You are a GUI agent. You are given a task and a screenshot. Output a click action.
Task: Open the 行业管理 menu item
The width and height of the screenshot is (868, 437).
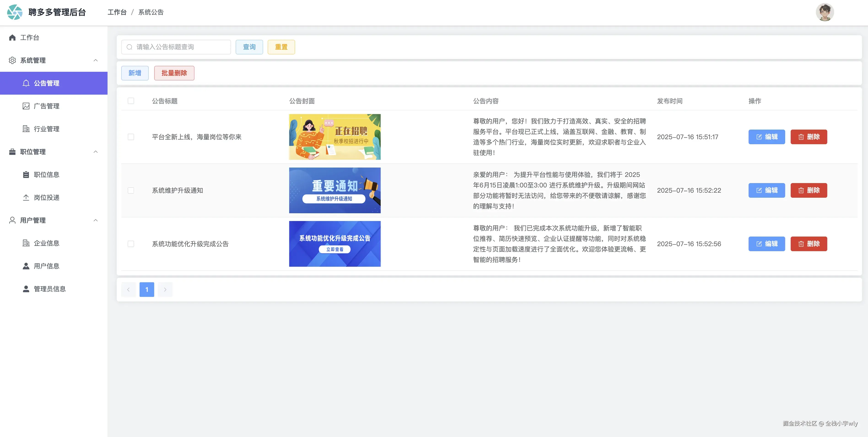[46, 129]
